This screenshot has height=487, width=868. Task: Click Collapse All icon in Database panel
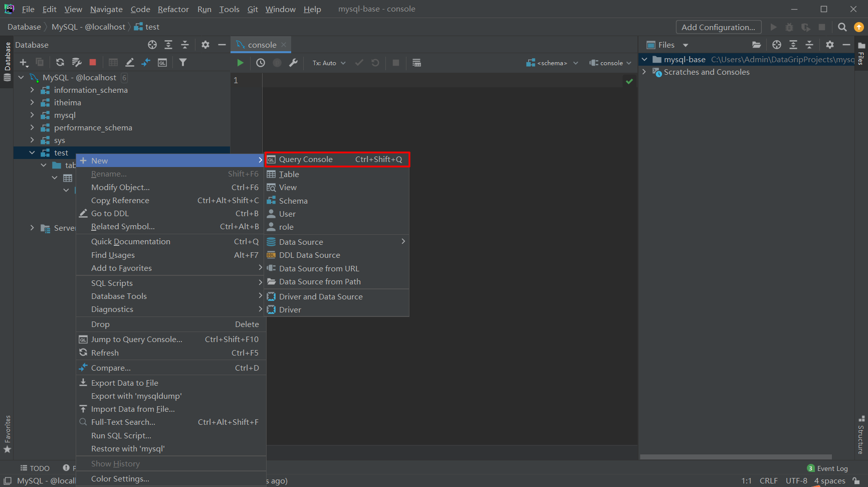[x=185, y=45]
